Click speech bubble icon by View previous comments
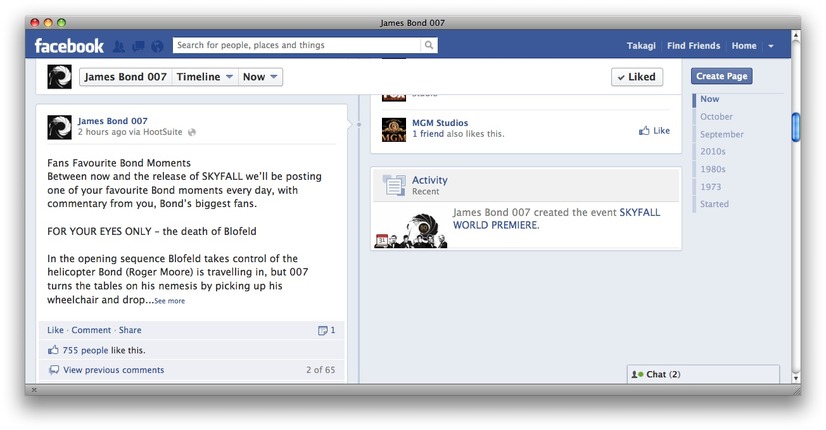This screenshot has width=826, height=430. (x=54, y=370)
